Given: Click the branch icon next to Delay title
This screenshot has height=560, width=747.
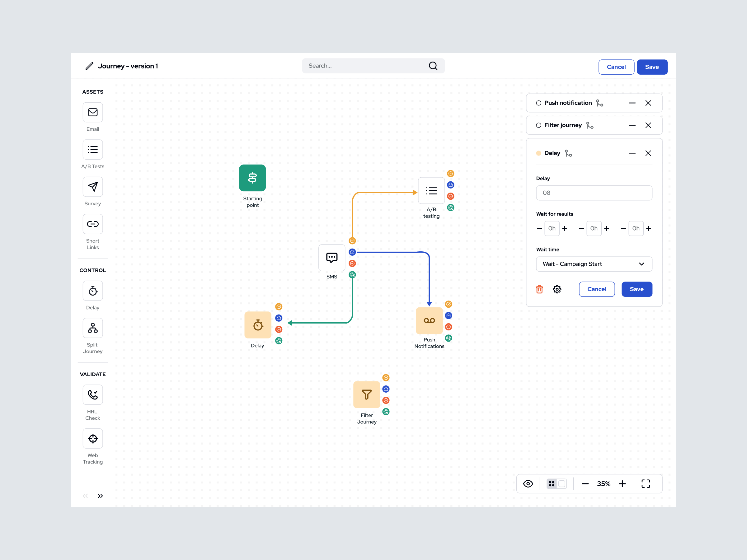Looking at the screenshot, I should tap(568, 153).
